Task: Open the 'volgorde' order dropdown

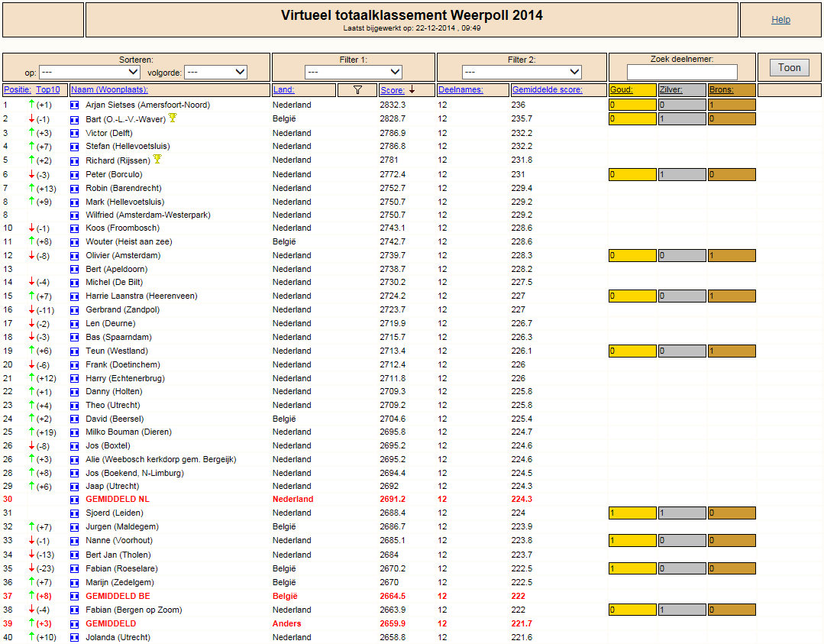Action: [x=216, y=72]
